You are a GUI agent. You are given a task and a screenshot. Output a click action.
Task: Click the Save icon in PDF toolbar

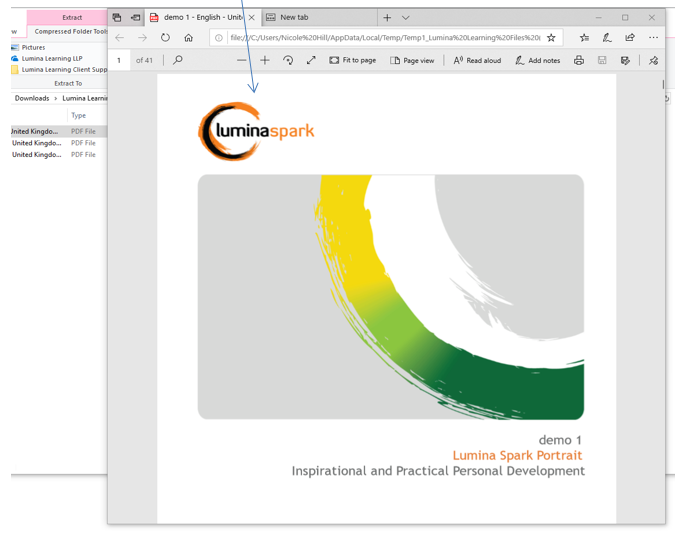coord(602,60)
